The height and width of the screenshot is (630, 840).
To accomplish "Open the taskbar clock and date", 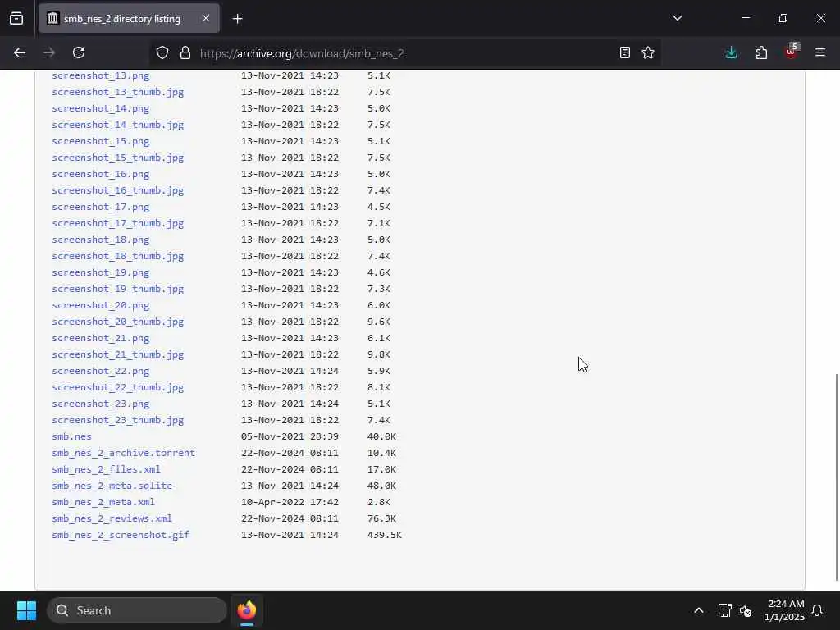I will click(x=784, y=610).
